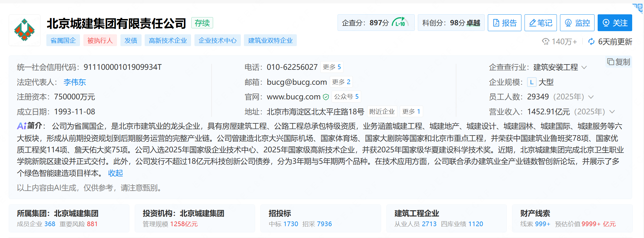
Task: Show more emails 更多 2
Action: (x=341, y=82)
